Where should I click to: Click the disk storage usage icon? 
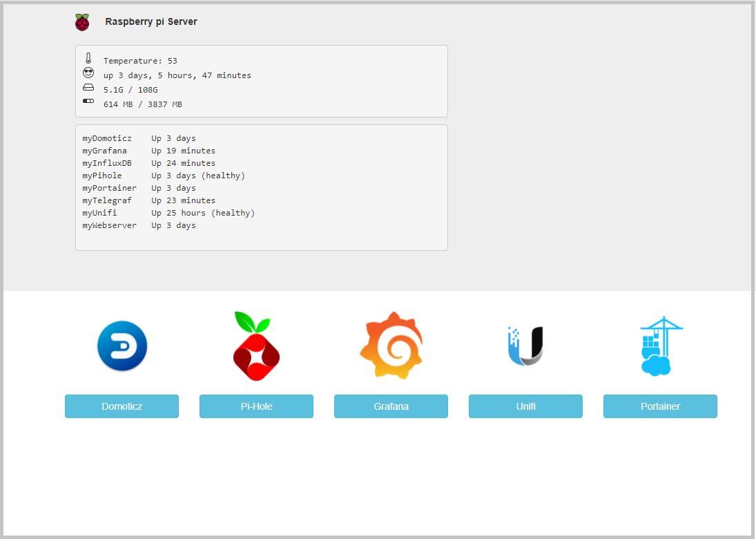(88, 88)
